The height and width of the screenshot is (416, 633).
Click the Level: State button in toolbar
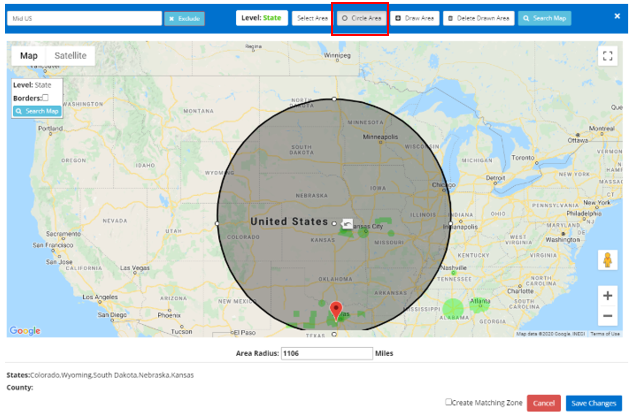(x=262, y=18)
